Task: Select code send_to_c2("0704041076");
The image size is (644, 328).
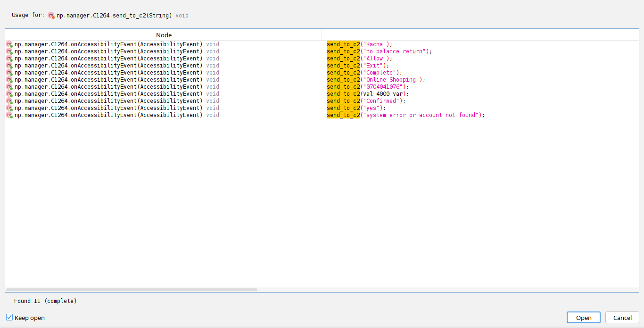Action: (368, 87)
